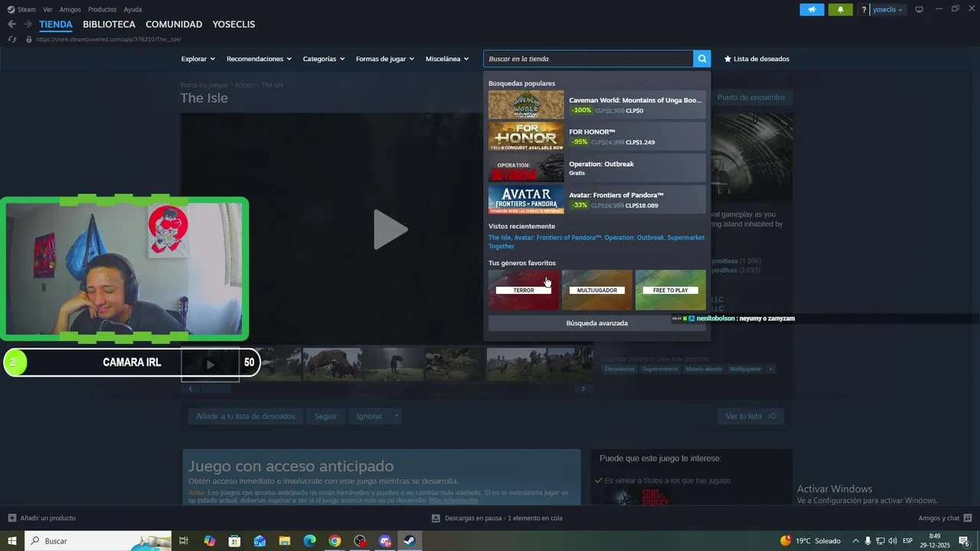Slide screenshot strip left with arrow
The width and height of the screenshot is (980, 551).
(x=191, y=389)
